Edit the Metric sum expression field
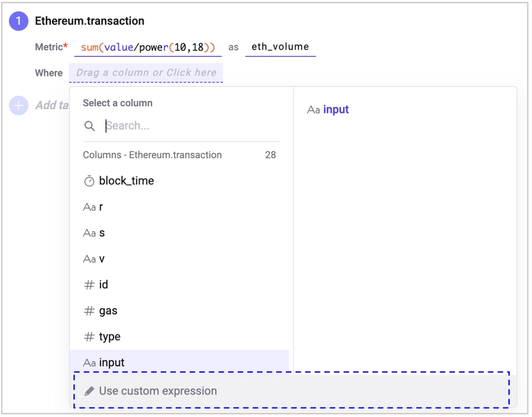 [x=148, y=47]
